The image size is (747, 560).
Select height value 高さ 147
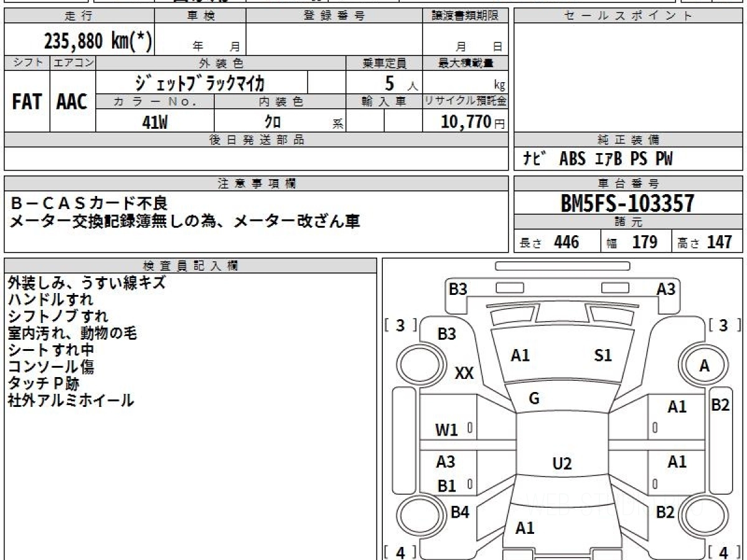[x=706, y=242]
